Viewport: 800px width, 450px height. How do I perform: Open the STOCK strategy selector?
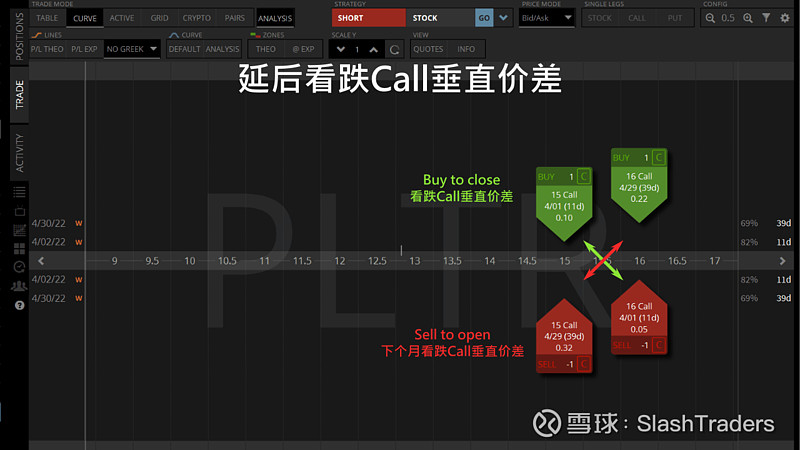tap(440, 18)
